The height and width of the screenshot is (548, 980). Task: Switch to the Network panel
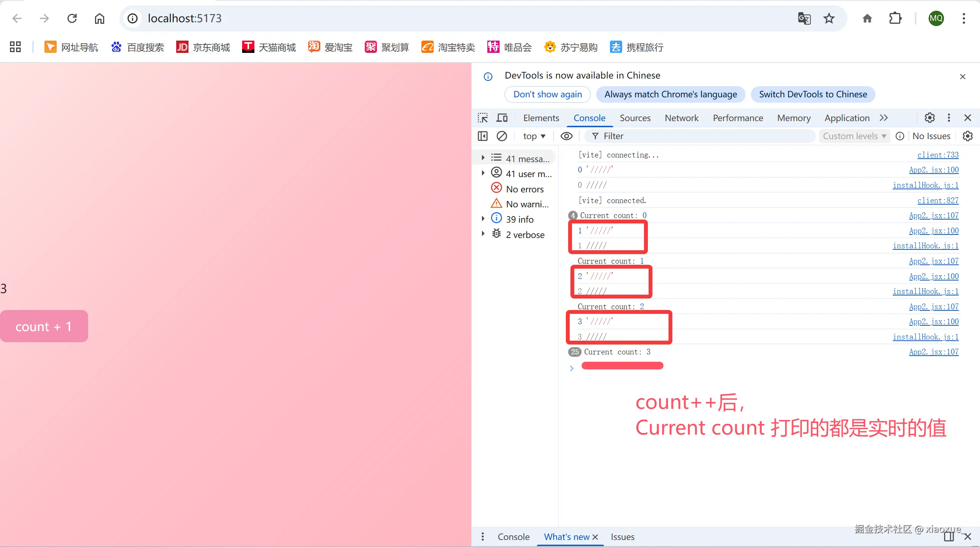[x=681, y=118]
